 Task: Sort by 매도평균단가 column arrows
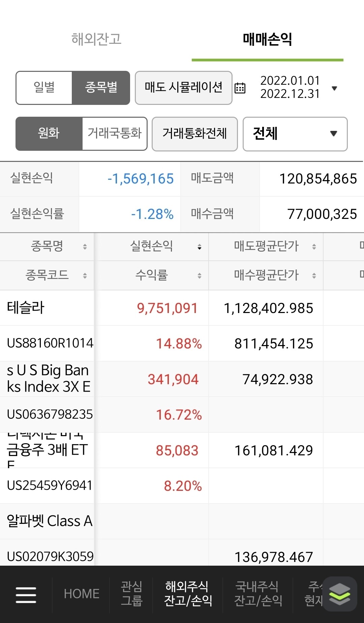pos(314,247)
